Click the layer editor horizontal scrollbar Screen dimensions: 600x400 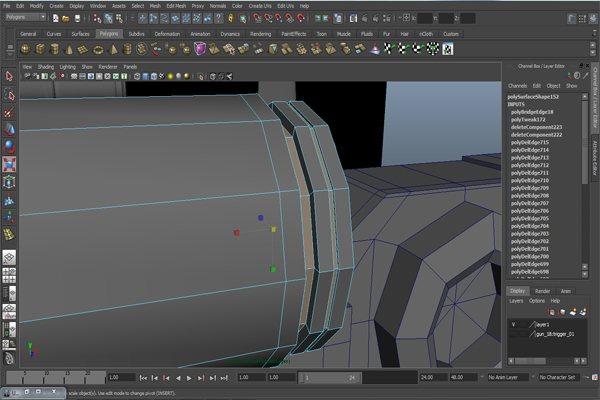click(x=530, y=361)
